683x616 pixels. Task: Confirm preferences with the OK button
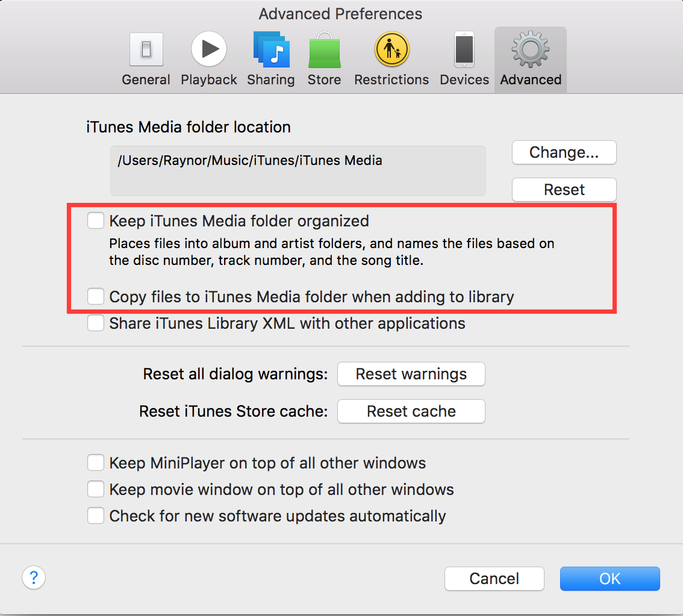tap(610, 579)
